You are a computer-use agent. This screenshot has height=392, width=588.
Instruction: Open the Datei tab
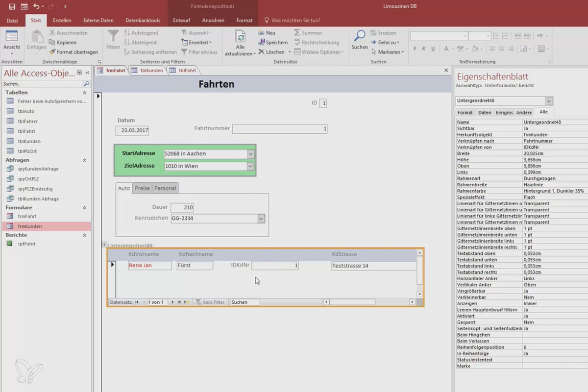[13, 21]
